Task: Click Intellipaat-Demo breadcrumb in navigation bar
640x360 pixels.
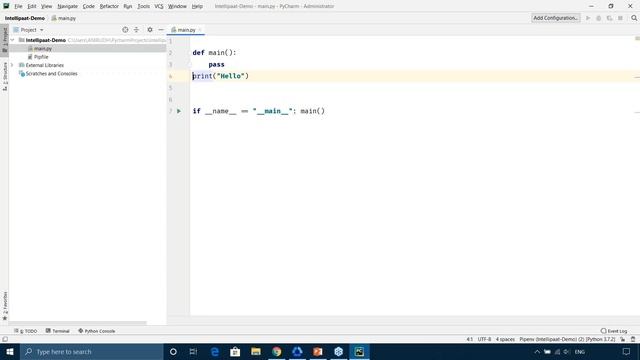Action: tap(24, 18)
